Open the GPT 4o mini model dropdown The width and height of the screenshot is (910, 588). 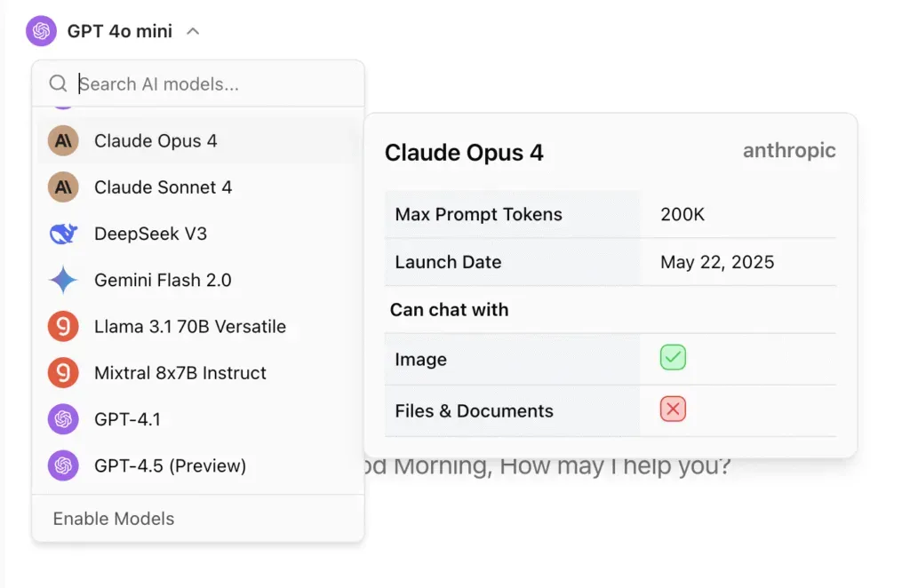click(119, 32)
